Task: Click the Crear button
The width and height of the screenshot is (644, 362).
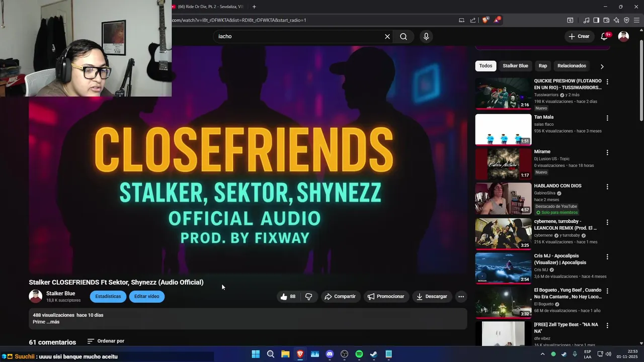Action: point(579,36)
